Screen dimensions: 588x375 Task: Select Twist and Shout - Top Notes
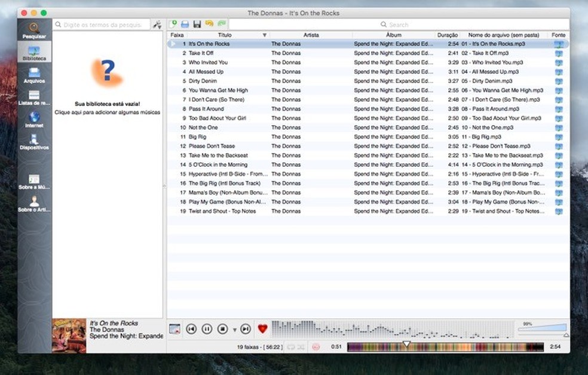click(222, 211)
